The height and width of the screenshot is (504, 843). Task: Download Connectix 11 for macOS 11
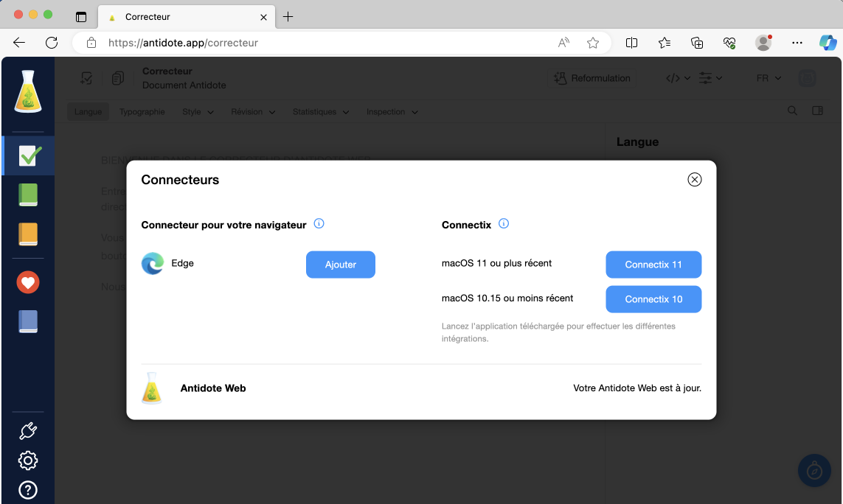coord(653,265)
